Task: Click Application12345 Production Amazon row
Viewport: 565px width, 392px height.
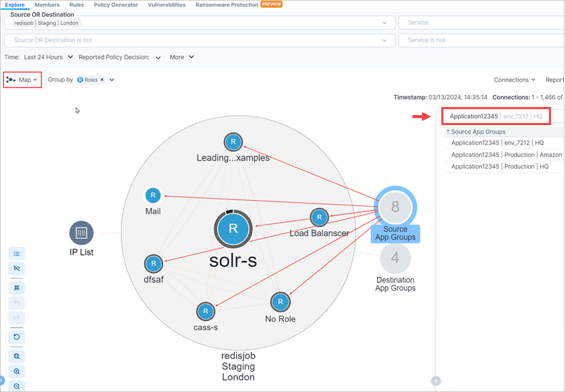Action: [x=506, y=155]
